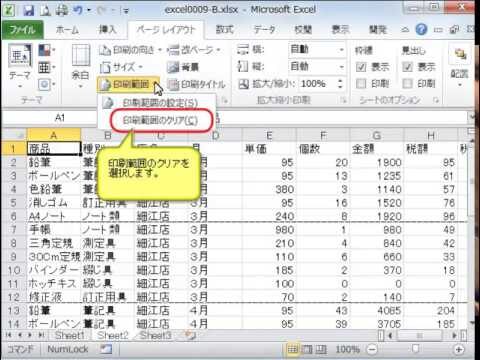Go to last sheet navigation arrow
The width and height of the screenshot is (480, 360).
click(42, 335)
